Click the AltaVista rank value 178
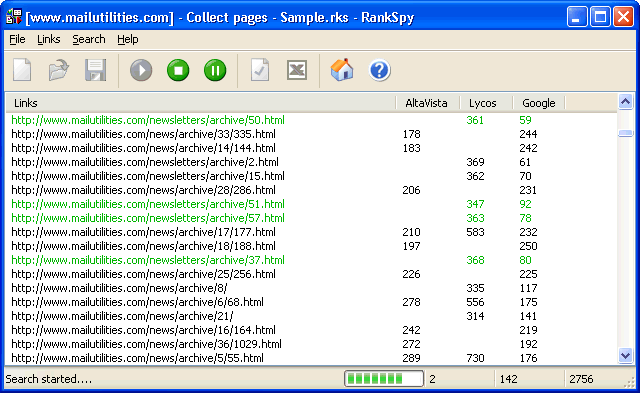This screenshot has width=640, height=393. coord(411,134)
